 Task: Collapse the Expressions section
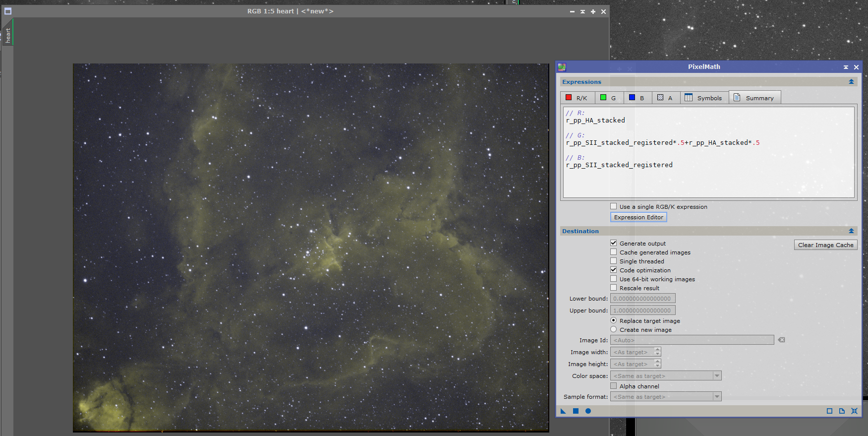(x=851, y=82)
